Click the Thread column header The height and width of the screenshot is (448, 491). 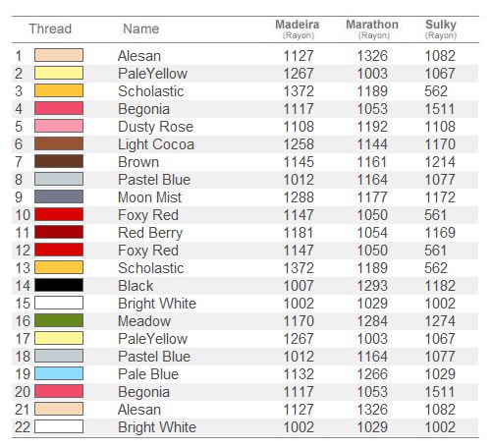[50, 28]
